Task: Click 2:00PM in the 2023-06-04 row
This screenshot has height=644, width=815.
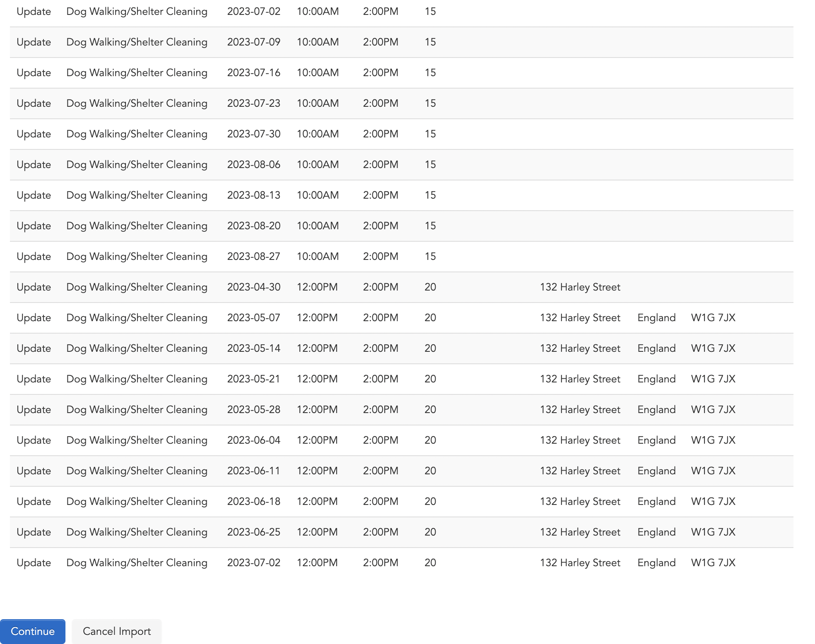Action: (381, 440)
